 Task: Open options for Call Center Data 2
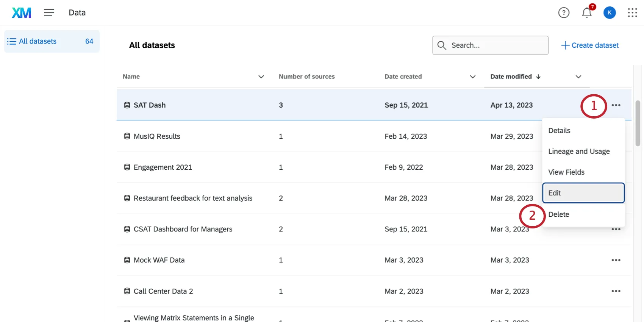(x=616, y=291)
